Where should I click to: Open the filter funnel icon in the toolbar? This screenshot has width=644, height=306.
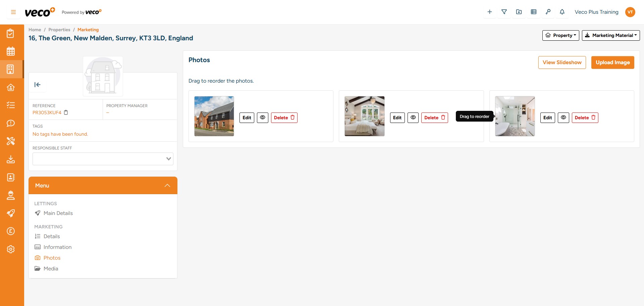point(504,12)
